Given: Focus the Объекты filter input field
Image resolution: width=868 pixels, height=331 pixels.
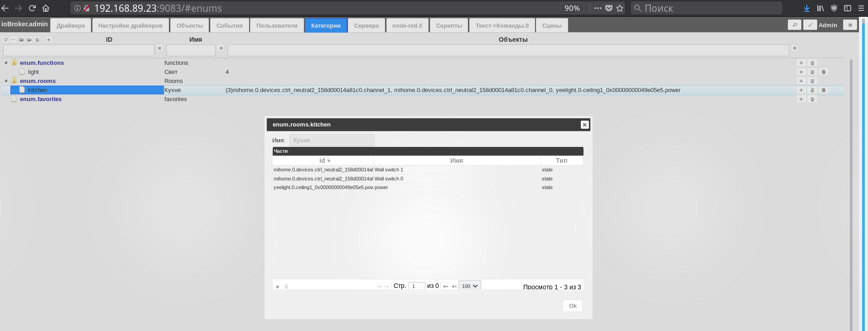Looking at the screenshot, I should pyautogui.click(x=508, y=50).
